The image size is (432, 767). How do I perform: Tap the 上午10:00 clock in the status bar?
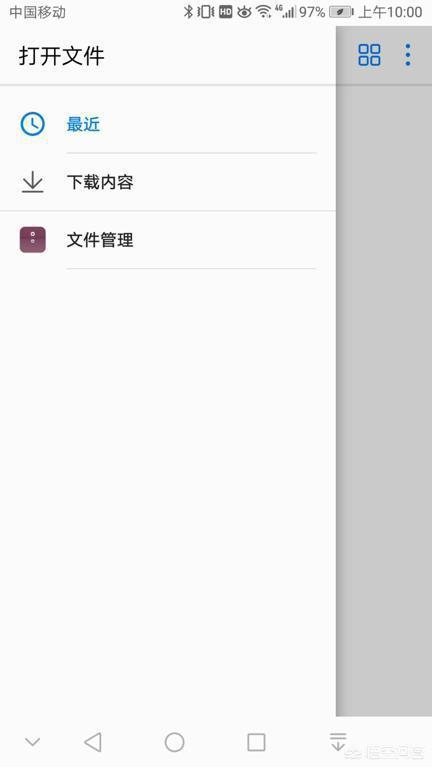pos(390,12)
